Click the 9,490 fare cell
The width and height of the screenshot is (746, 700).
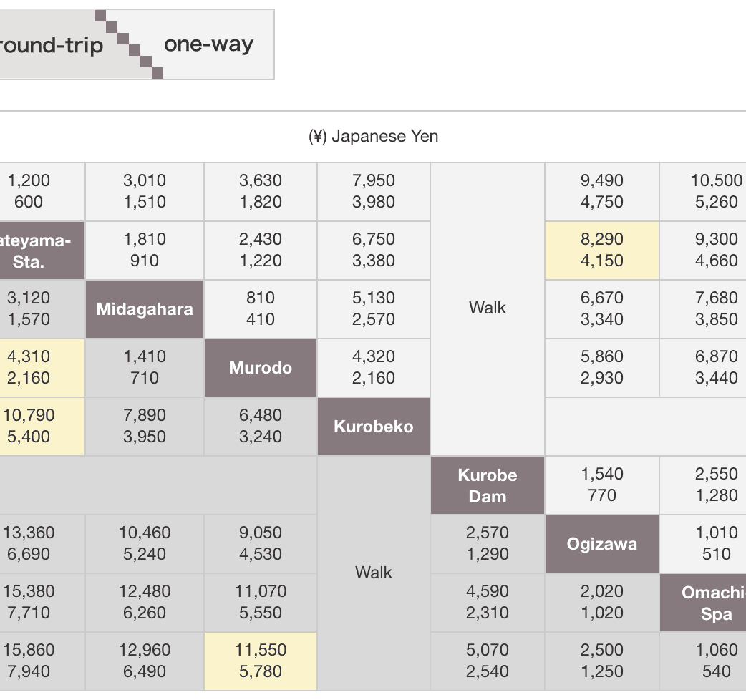pos(602,191)
